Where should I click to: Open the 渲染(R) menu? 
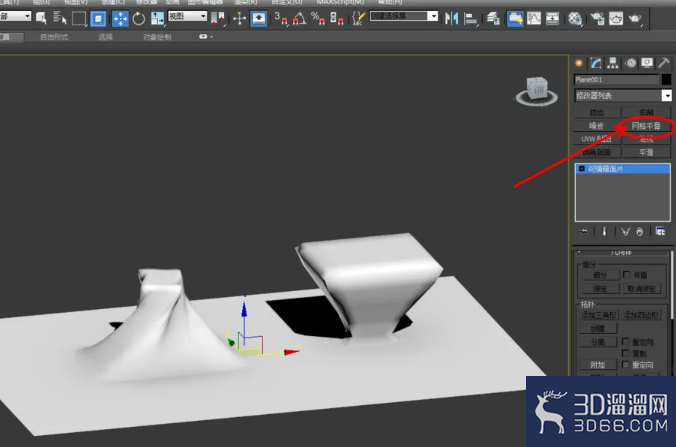246,2
